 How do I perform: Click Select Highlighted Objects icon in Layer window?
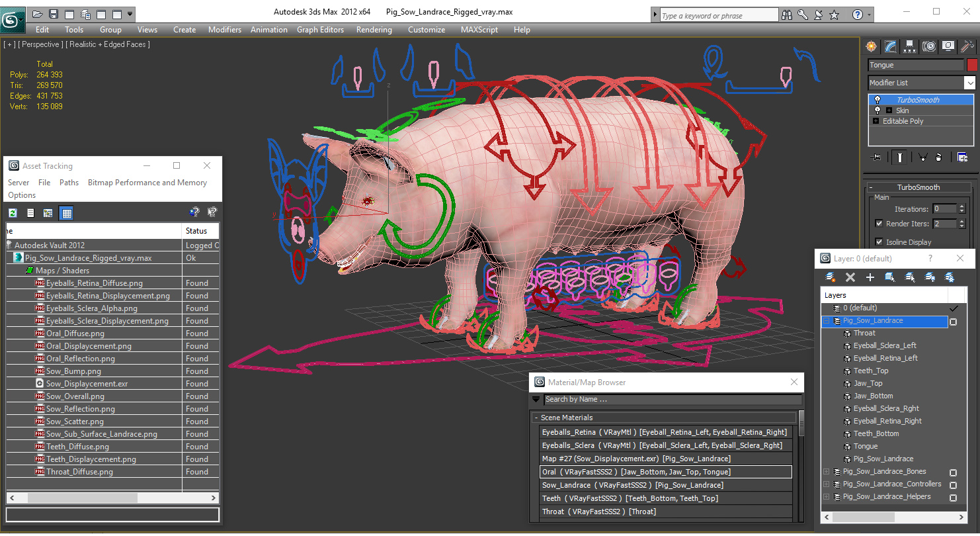(x=890, y=277)
